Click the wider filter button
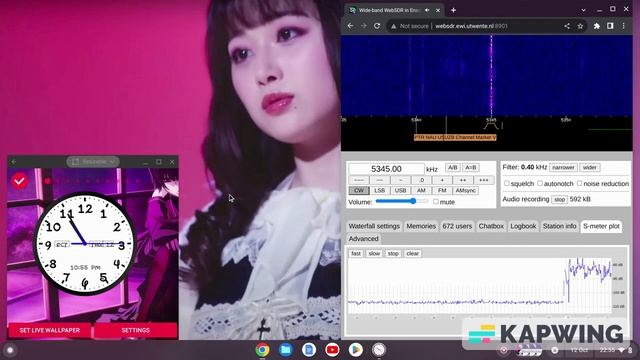Viewport: 640px width, 360px height. (x=590, y=168)
